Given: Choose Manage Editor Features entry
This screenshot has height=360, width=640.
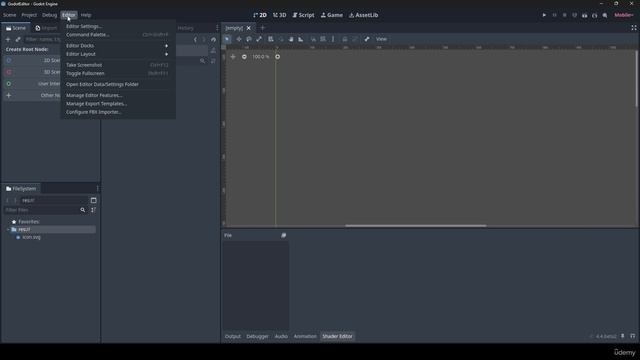Looking at the screenshot, I should (118, 96).
